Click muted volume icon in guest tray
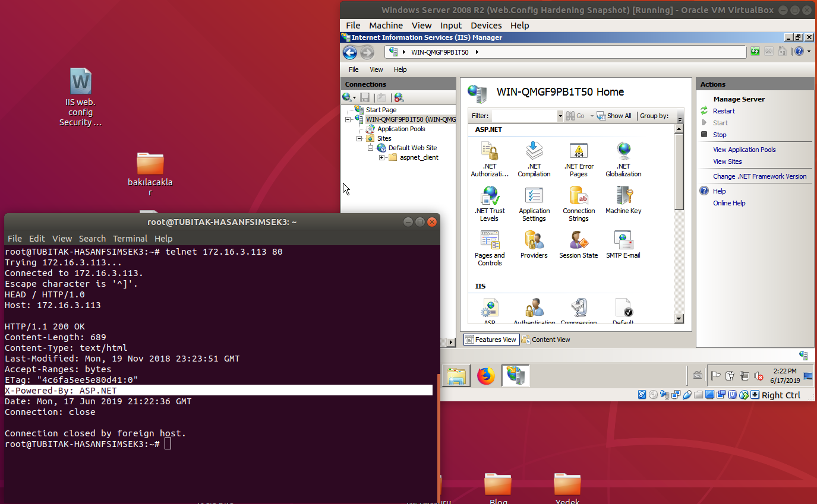Viewport: 817px width, 504px height. coord(758,376)
